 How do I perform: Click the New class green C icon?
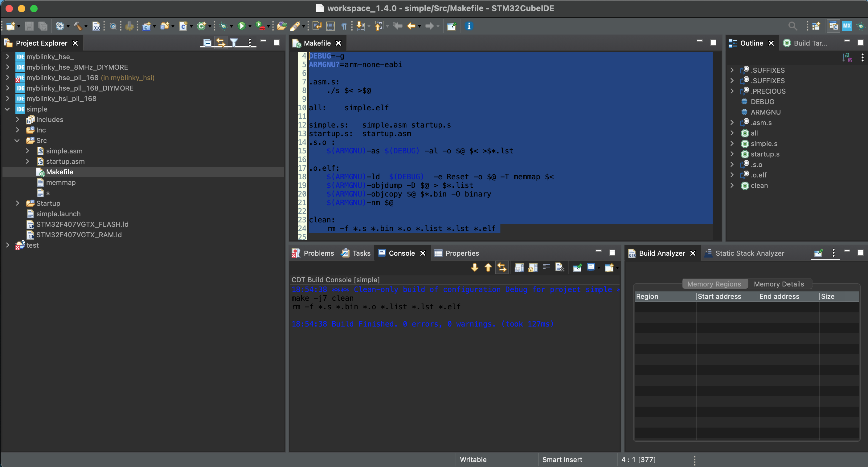[x=202, y=26]
